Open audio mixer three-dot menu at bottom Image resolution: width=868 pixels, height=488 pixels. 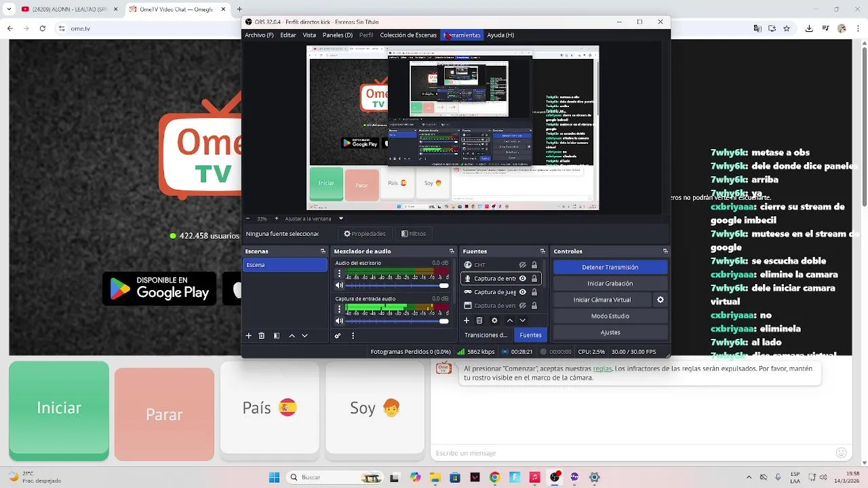tap(353, 335)
